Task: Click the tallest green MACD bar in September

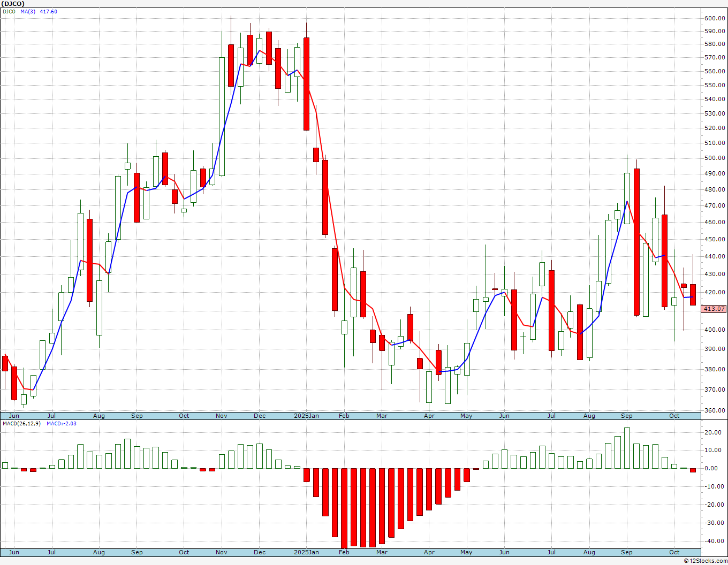Action: point(627,448)
